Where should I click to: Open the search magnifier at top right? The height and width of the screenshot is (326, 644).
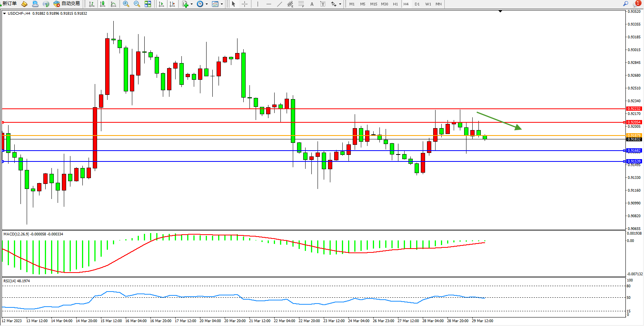[625, 3]
